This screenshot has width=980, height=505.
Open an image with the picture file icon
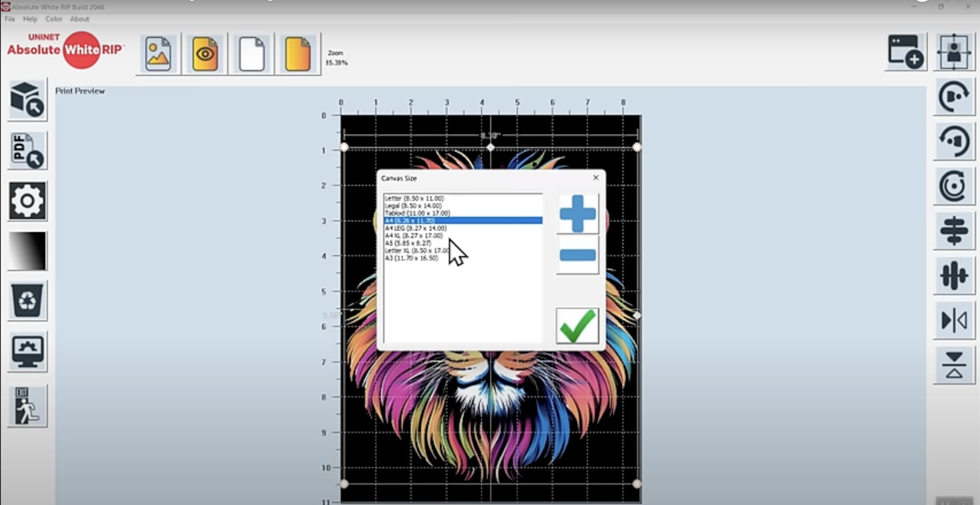pyautogui.click(x=157, y=54)
